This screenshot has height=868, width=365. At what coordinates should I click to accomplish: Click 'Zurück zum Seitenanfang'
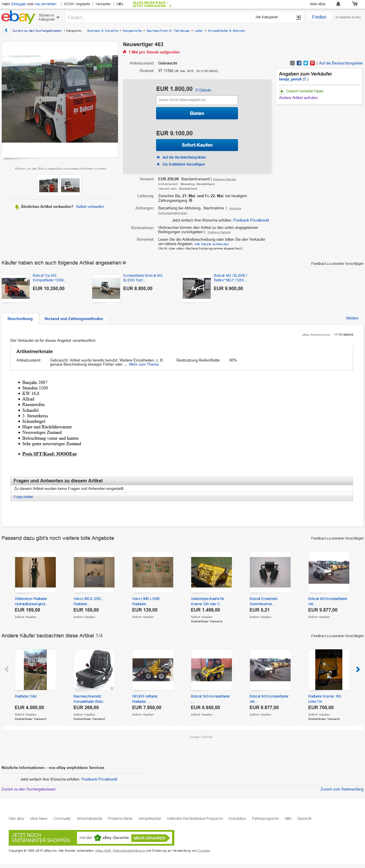point(342,789)
